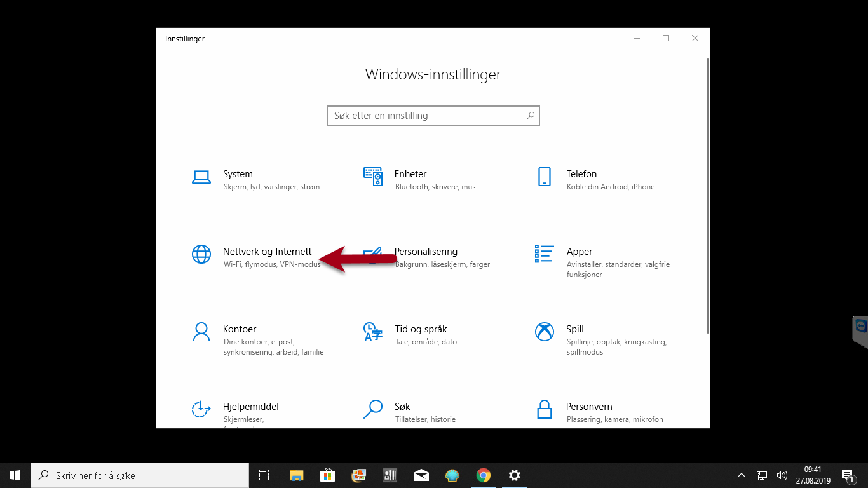This screenshot has height=488, width=868.
Task: Show hidden system tray icons
Action: click(x=742, y=475)
